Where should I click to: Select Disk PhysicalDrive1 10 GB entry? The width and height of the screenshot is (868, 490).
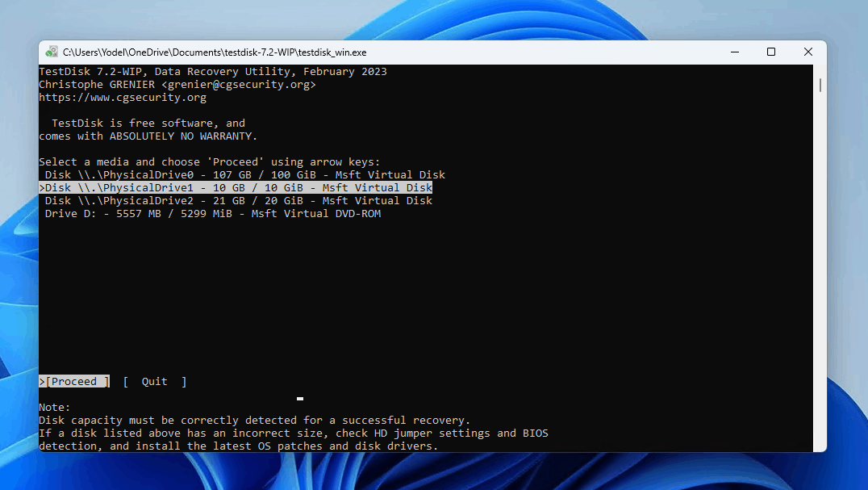[x=236, y=188]
